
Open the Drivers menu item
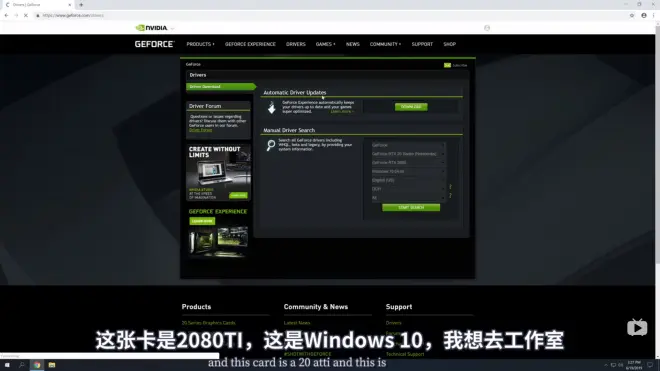click(x=295, y=44)
